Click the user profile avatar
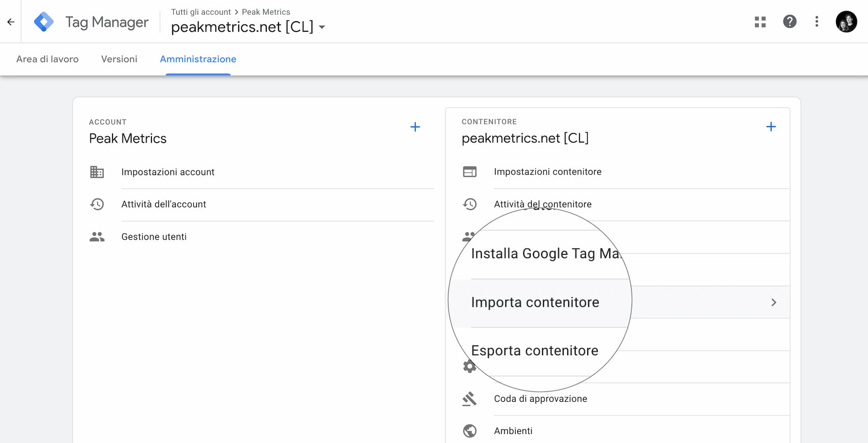 (846, 22)
